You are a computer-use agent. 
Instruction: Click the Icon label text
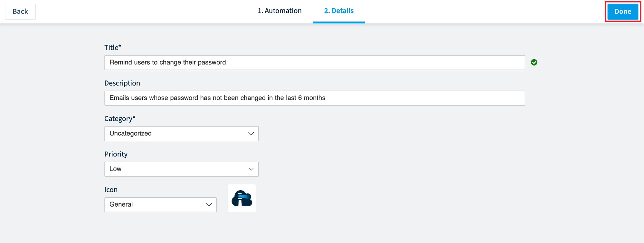[x=111, y=190]
